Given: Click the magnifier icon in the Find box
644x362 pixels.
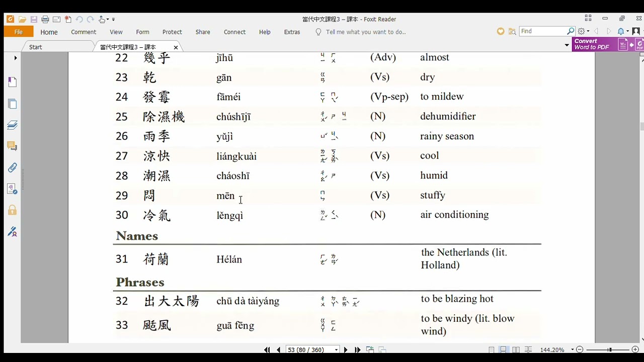Looking at the screenshot, I should click(x=571, y=31).
